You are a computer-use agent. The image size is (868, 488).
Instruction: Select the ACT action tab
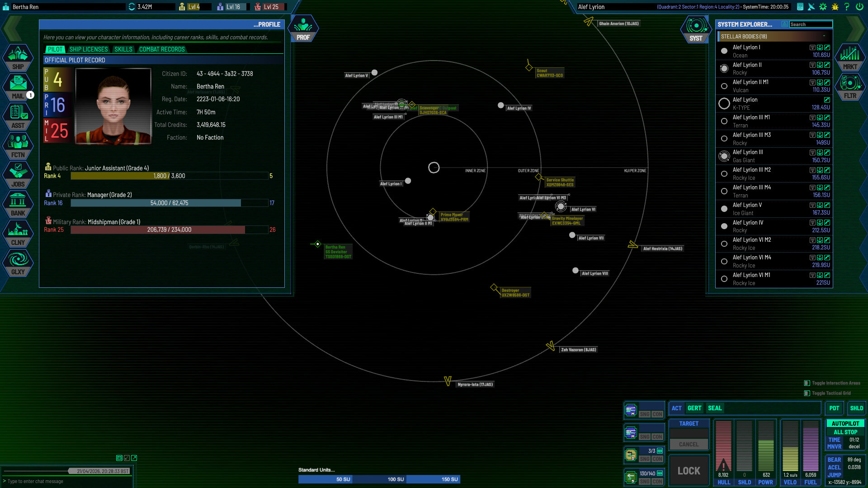676,408
